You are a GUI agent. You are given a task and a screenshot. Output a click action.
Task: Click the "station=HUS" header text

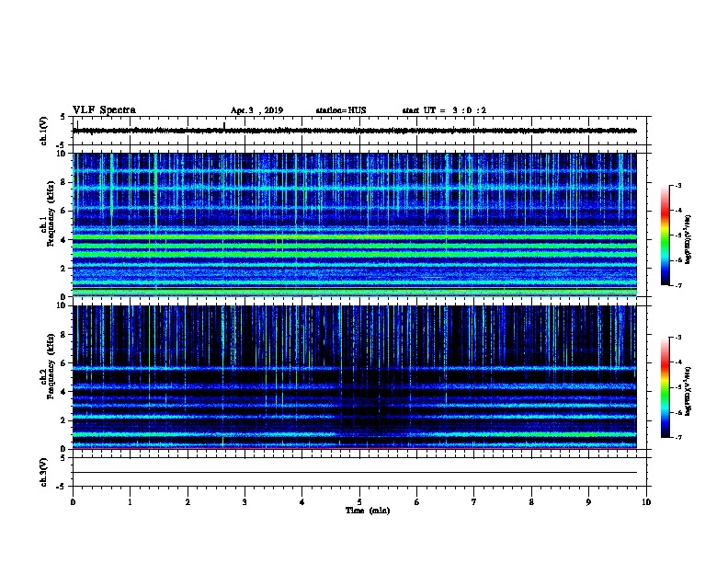[341, 110]
